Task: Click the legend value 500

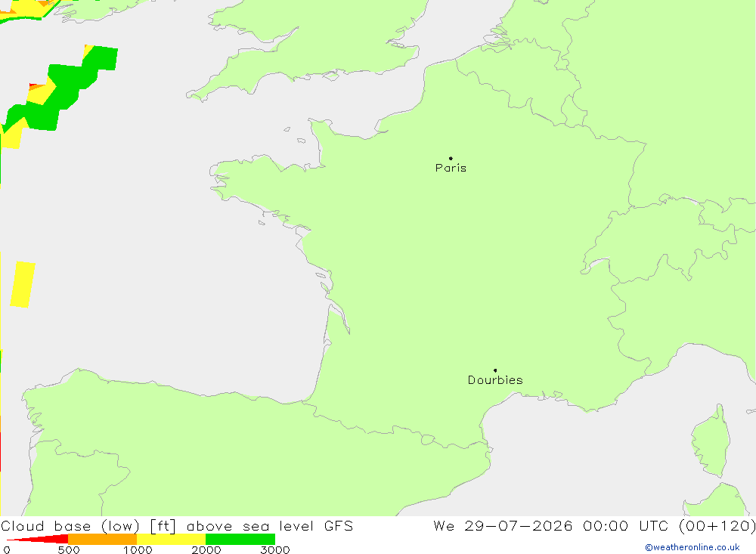Action: tap(69, 549)
